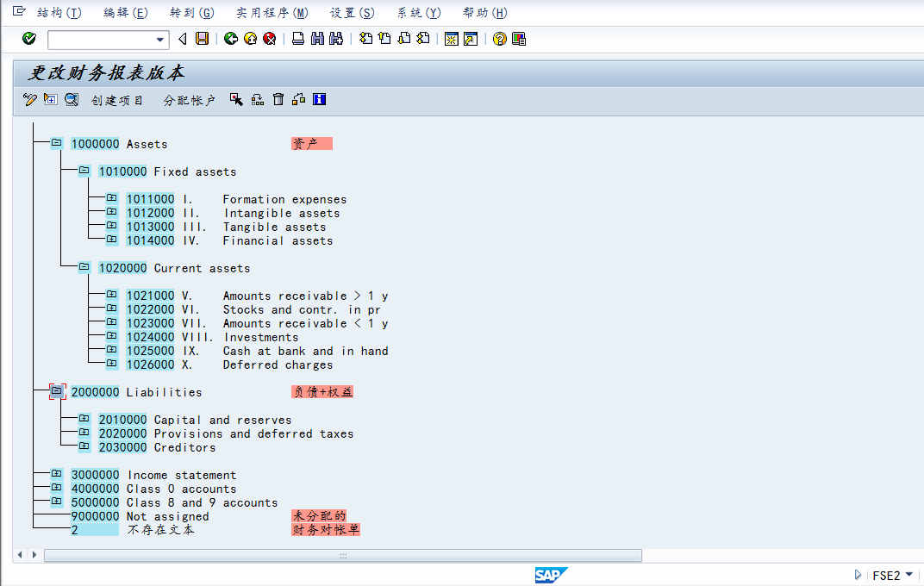The width and height of the screenshot is (924, 586).
Task: Click the Save diskette icon
Action: (x=202, y=39)
